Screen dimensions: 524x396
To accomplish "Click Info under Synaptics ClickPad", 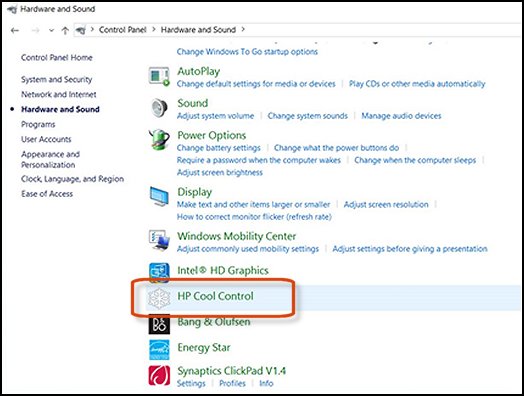I will (266, 383).
